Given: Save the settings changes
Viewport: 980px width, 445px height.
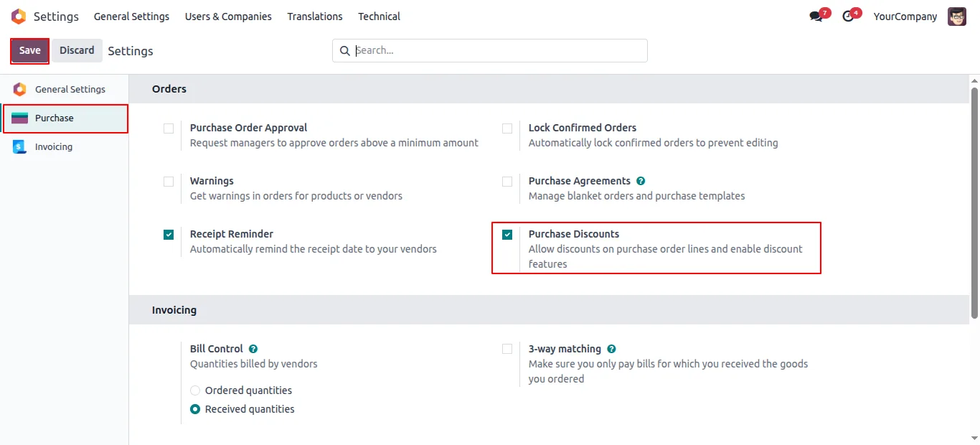Looking at the screenshot, I should click(29, 50).
